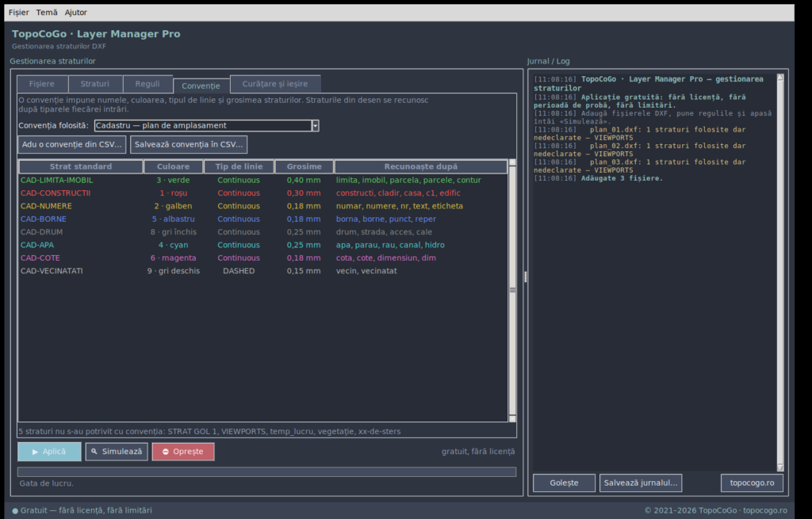Viewport: 812px width, 519px height.
Task: Click Salvează convenția în CSV button
Action: pos(189,144)
